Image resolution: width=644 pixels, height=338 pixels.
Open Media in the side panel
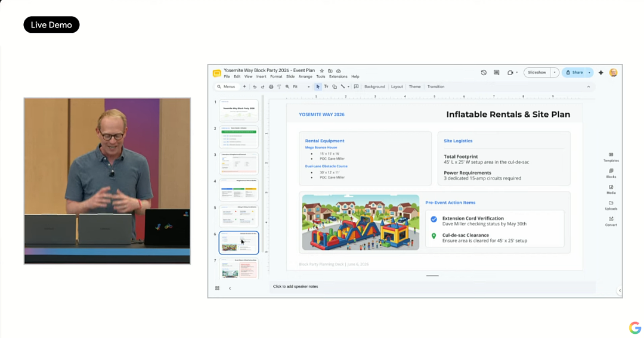(611, 190)
